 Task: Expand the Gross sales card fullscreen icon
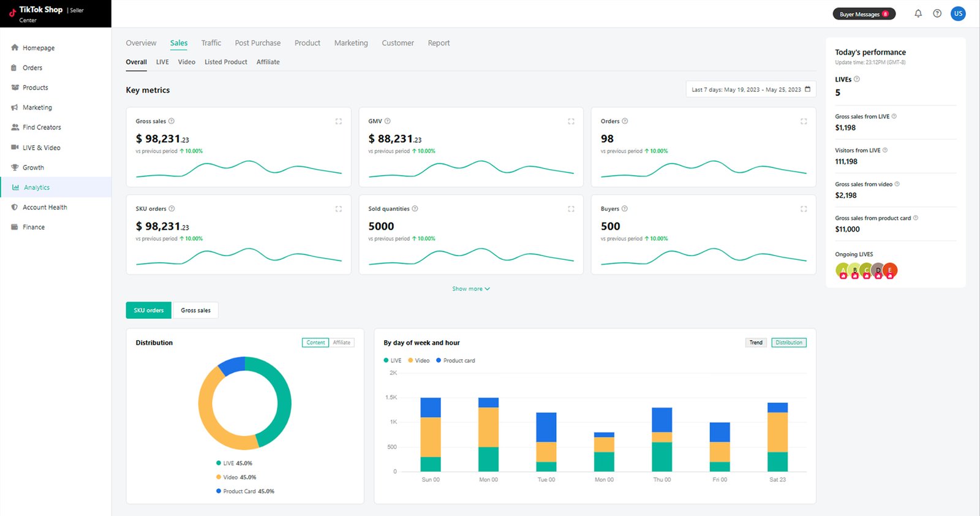coord(339,121)
